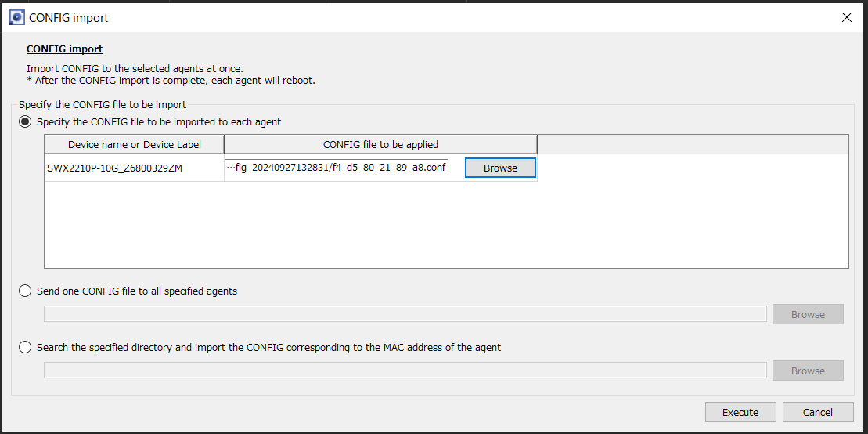The image size is (868, 434).
Task: Click Browse for the single CONFIG file option
Action: [x=808, y=314]
